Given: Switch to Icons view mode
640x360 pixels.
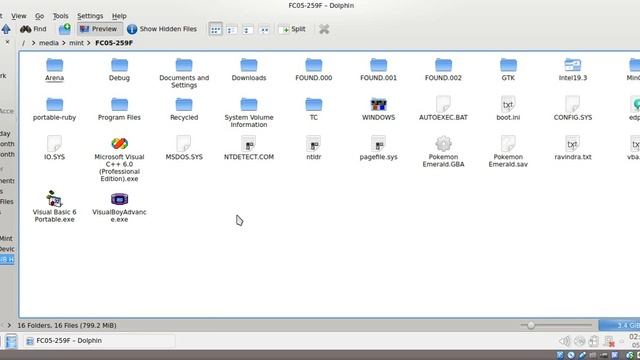Looking at the screenshot, I should pos(216,29).
